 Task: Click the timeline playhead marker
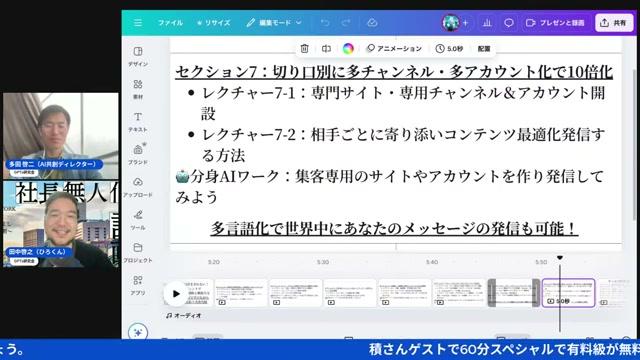point(560,258)
